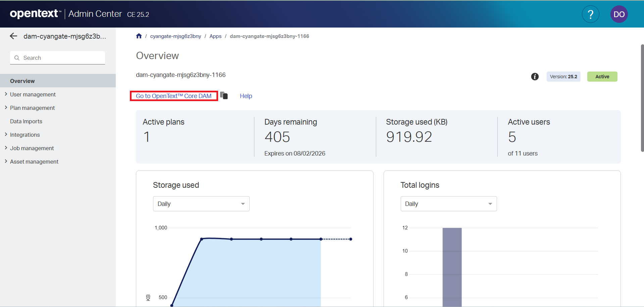Open the Help link

(x=246, y=96)
